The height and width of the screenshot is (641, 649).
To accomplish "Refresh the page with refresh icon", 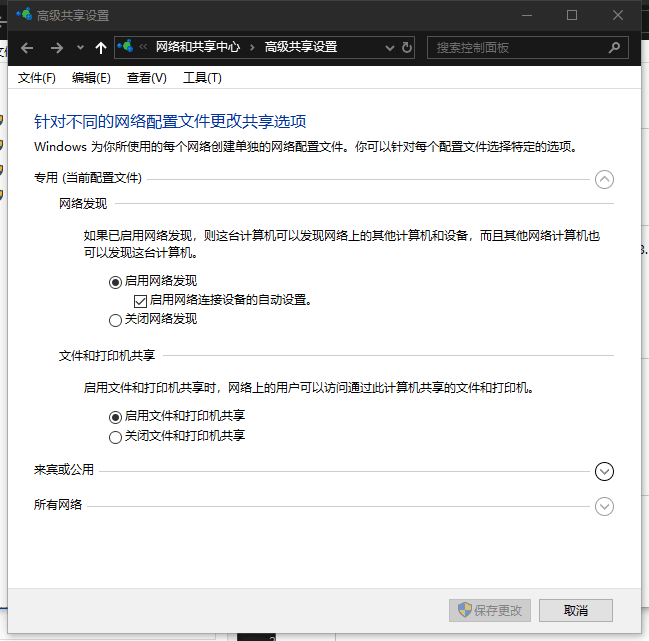I will 407,48.
